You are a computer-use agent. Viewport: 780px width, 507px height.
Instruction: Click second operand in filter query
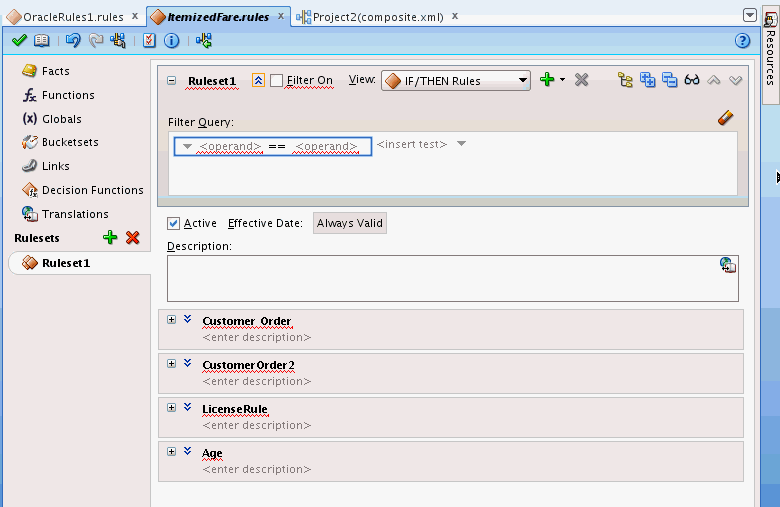[326, 146]
